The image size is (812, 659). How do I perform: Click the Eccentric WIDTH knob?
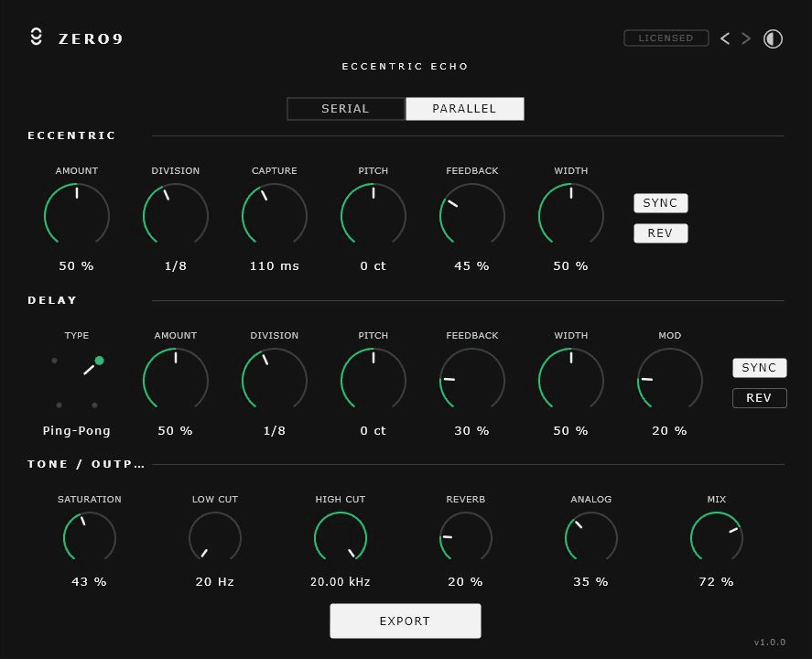pyautogui.click(x=571, y=215)
